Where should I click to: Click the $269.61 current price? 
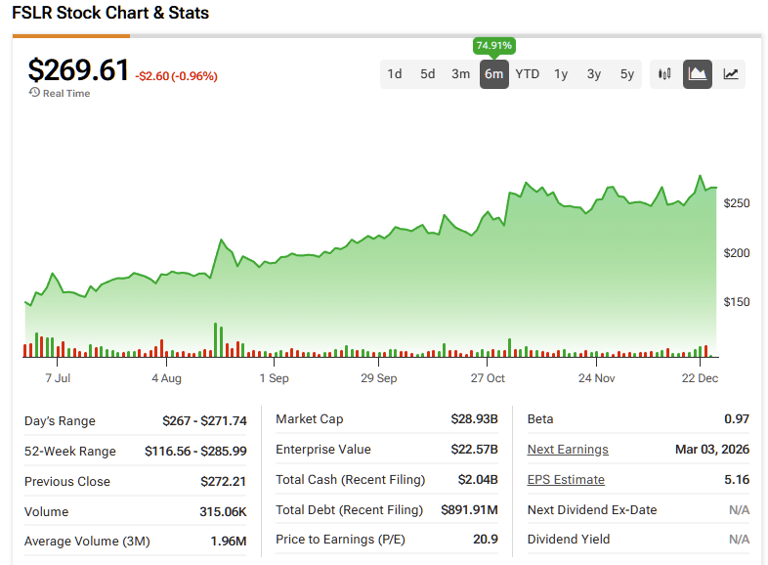(x=78, y=70)
